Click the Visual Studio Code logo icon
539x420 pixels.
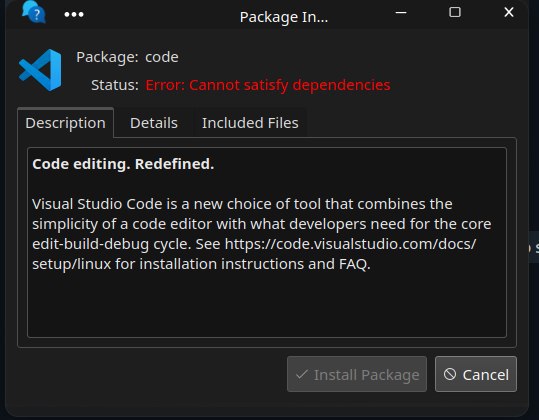coord(40,70)
